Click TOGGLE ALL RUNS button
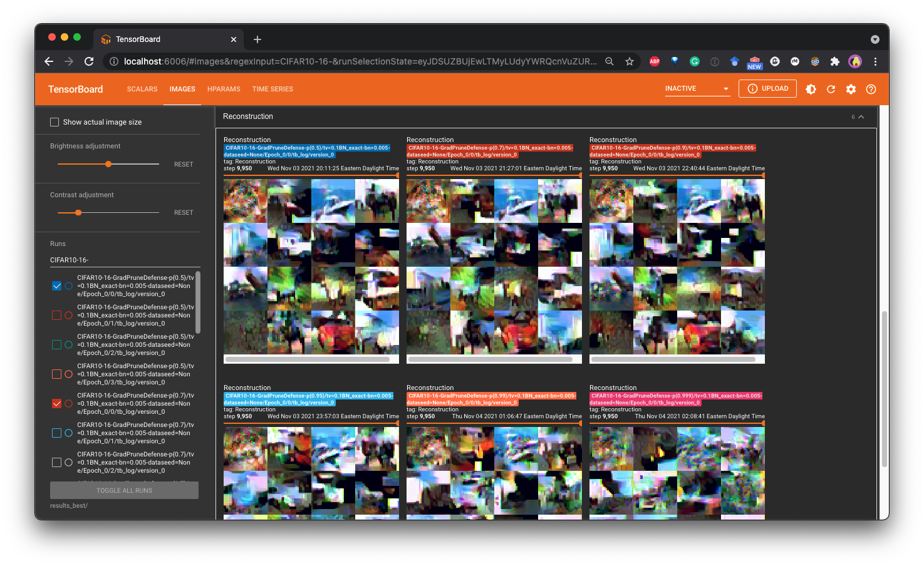Screen dimensions: 924x566 (x=124, y=490)
